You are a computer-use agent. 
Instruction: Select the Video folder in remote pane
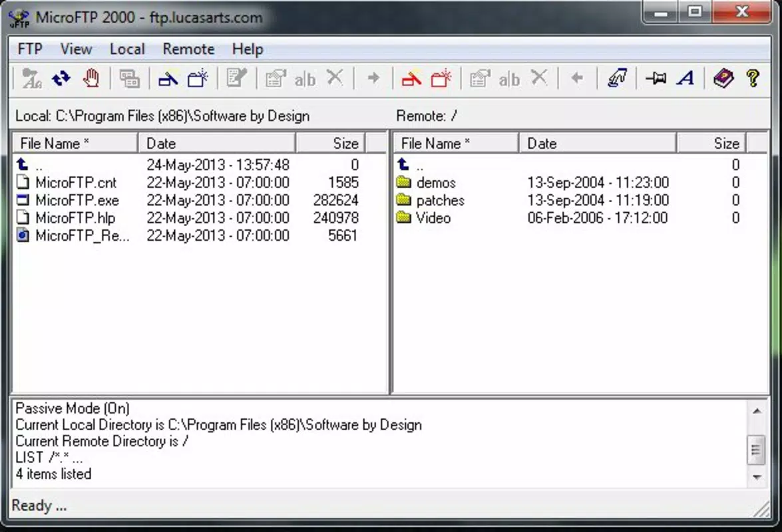[569, 217]
